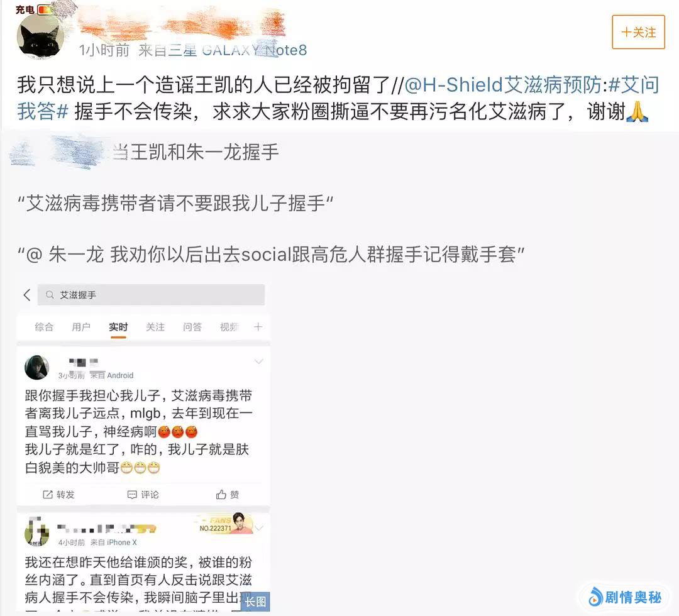679x616 pixels.
Task: Tap the 转发 repost icon
Action: pos(58,494)
